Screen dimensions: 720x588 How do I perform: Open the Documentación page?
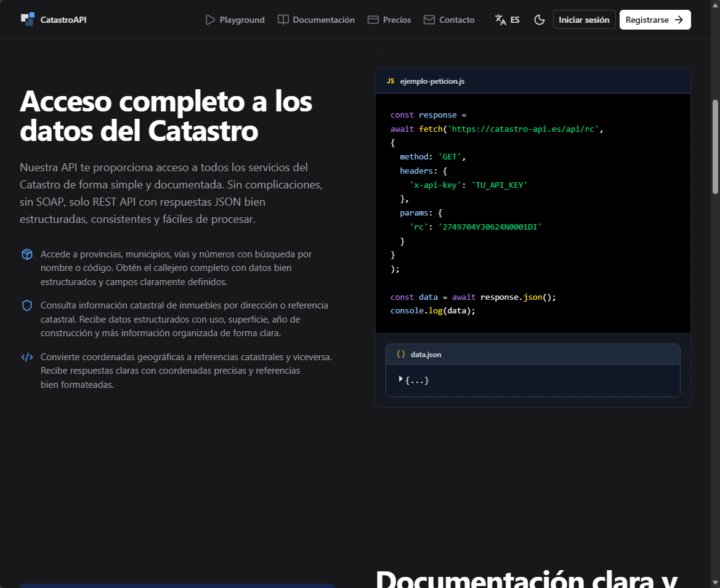323,19
